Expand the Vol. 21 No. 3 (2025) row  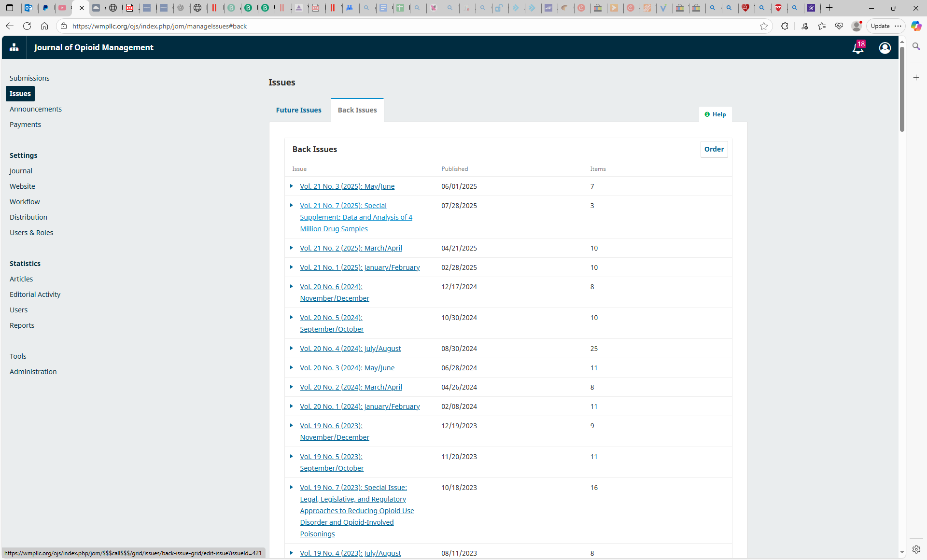[x=292, y=186]
